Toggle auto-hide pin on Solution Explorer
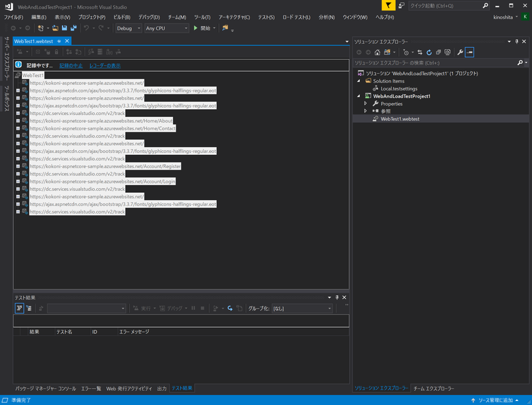The width and height of the screenshot is (532, 405). (517, 41)
